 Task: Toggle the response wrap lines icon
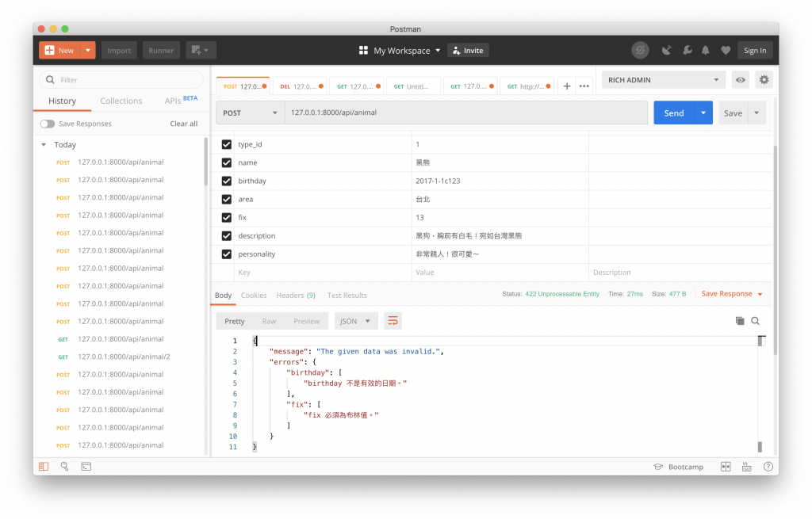pyautogui.click(x=393, y=322)
